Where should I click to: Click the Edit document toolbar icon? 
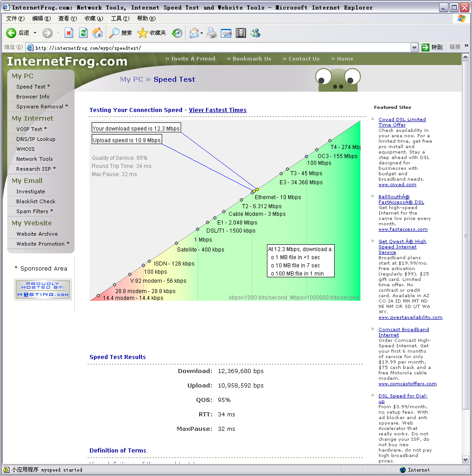coord(226,33)
